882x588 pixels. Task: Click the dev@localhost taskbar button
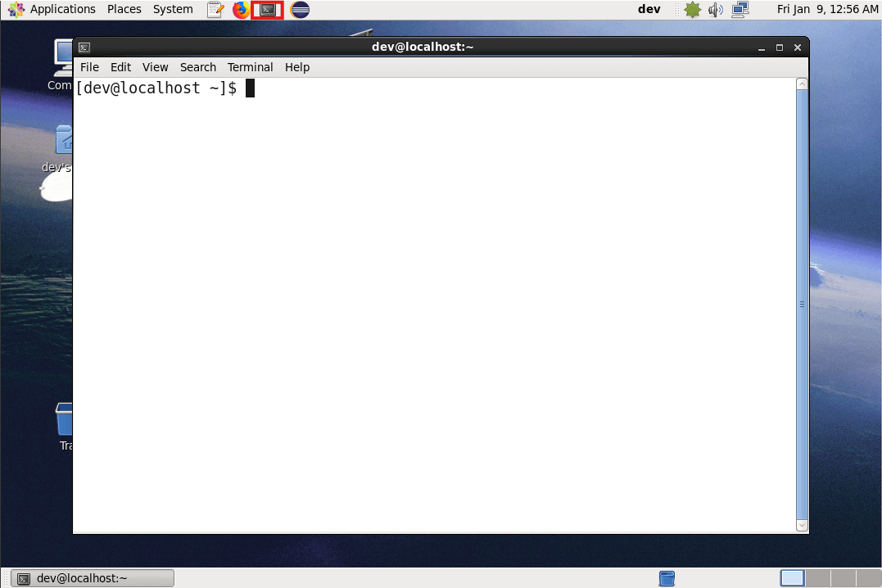pyautogui.click(x=94, y=578)
